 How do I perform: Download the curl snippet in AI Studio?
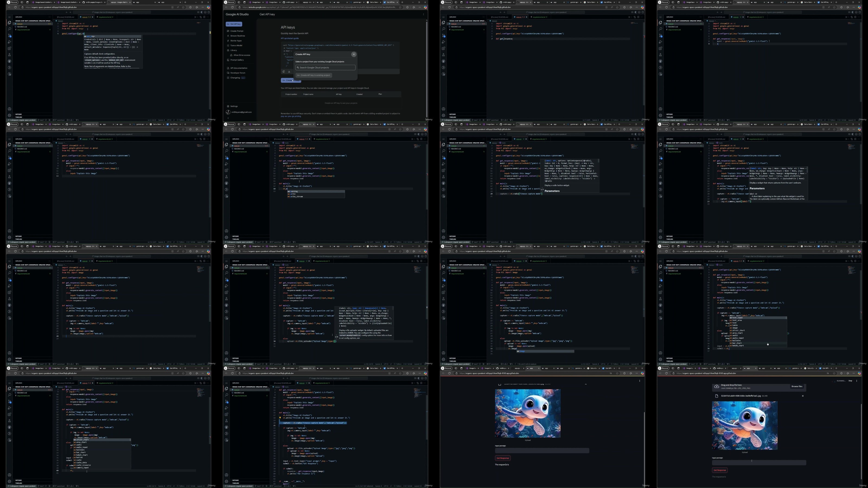click(289, 71)
